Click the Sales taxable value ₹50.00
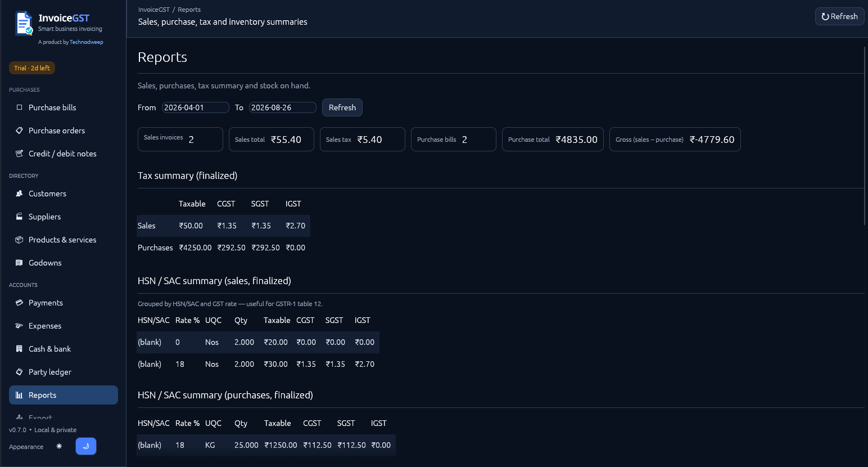The width and height of the screenshot is (868, 467). tap(191, 226)
